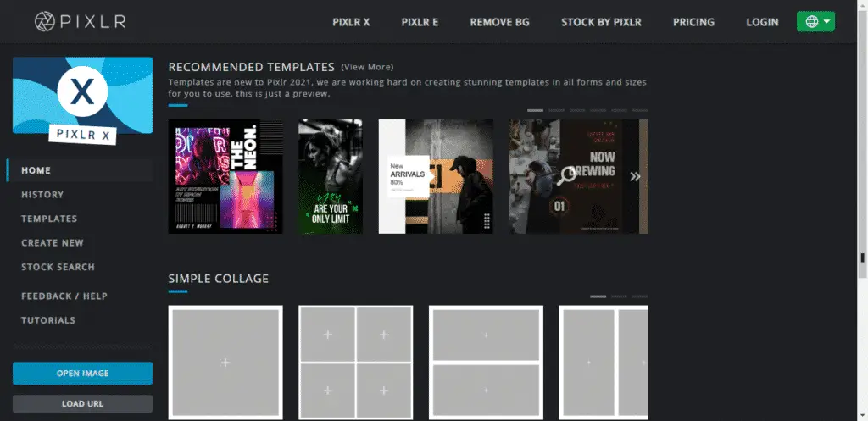Screen dimensions: 868x421
Task: Open the language globe dropdown
Action: [x=815, y=22]
